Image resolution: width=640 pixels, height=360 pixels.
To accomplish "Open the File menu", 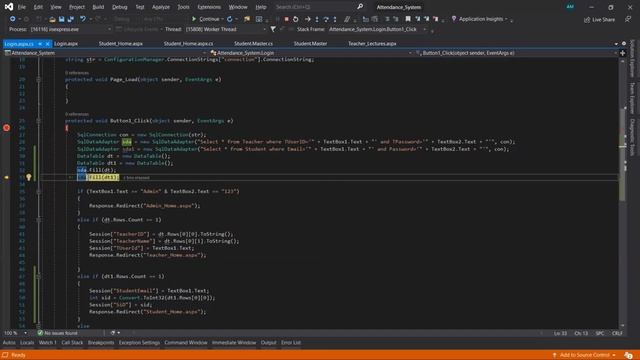I will click(x=22, y=7).
